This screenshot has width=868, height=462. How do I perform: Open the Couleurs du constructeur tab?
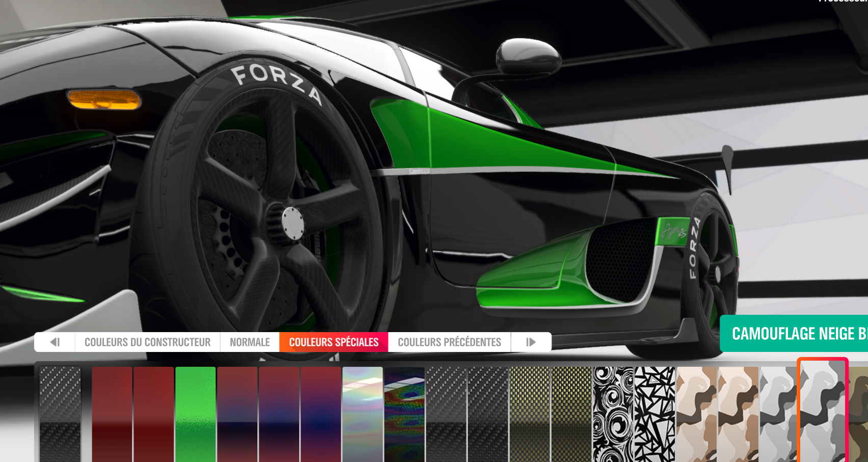tap(147, 342)
